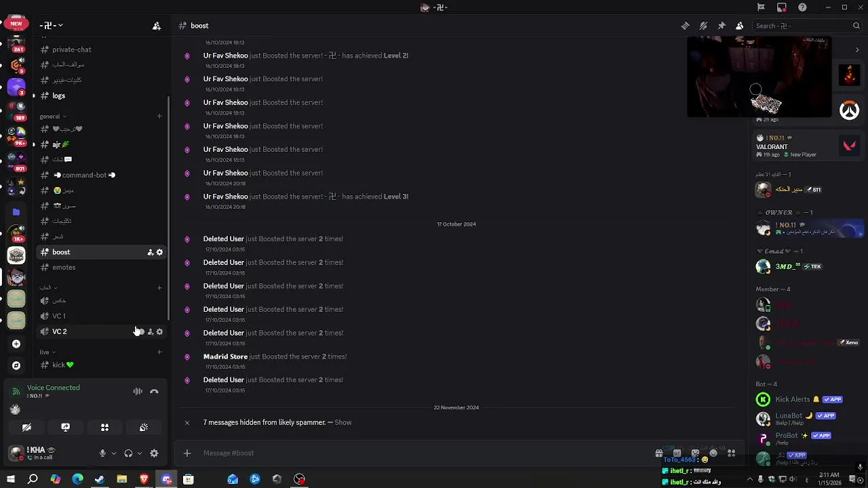Add channel to general category plus
This screenshot has width=868, height=488.
pyautogui.click(x=159, y=116)
